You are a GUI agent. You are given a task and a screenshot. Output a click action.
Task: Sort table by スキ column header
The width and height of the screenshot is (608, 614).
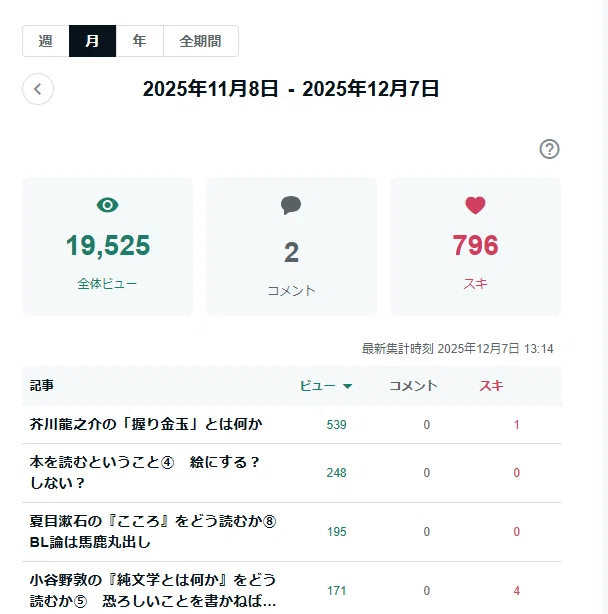(x=491, y=386)
